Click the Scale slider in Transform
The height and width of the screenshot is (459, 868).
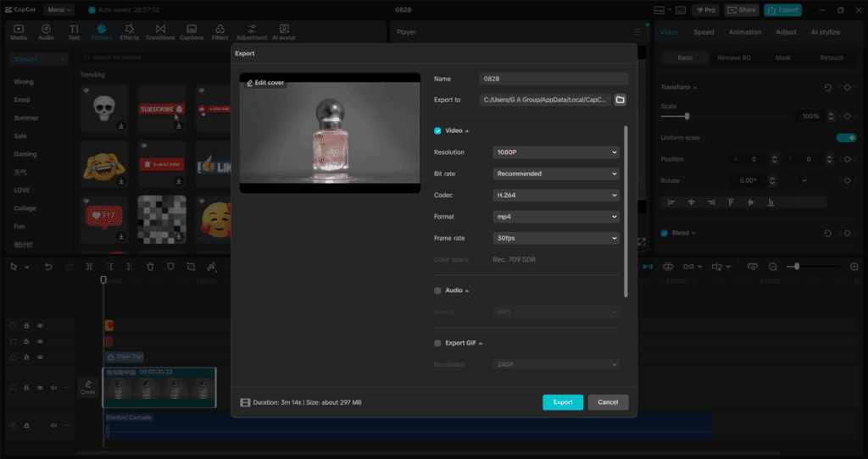727,116
